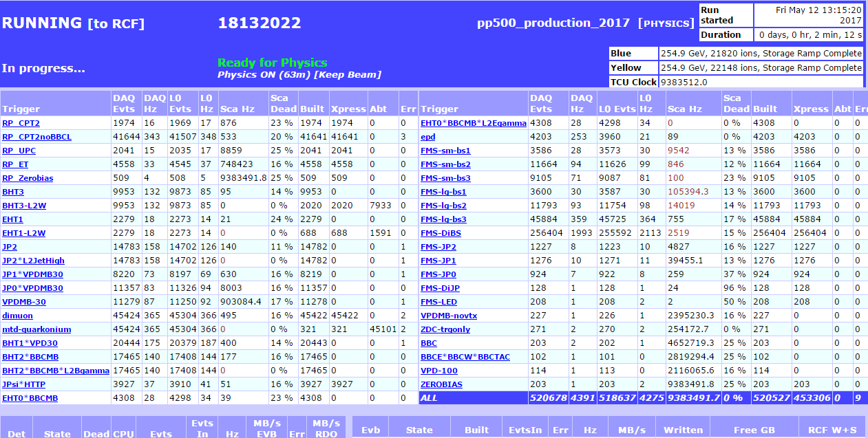
Task: Open the EHT0*BBCMB trigger link
Action: click(30, 398)
